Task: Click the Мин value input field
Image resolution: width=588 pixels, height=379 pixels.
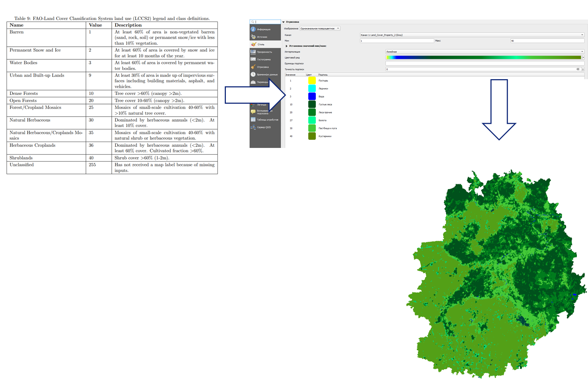Action: pos(397,41)
